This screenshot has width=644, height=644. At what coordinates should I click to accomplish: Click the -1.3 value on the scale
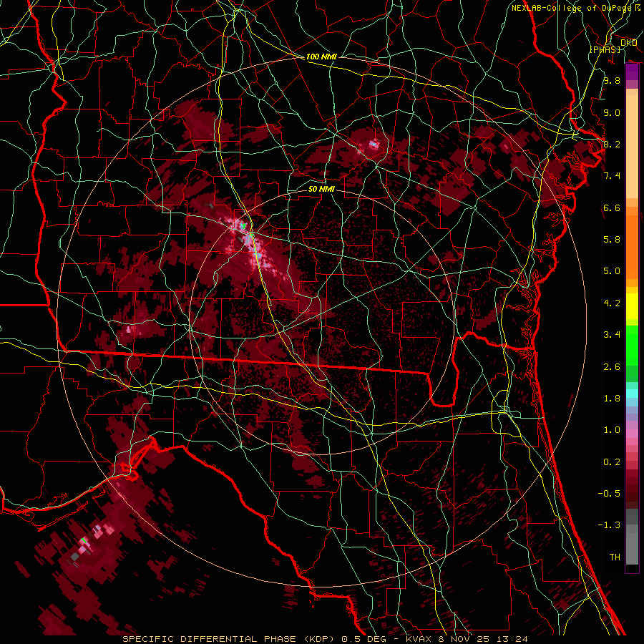[x=609, y=525]
